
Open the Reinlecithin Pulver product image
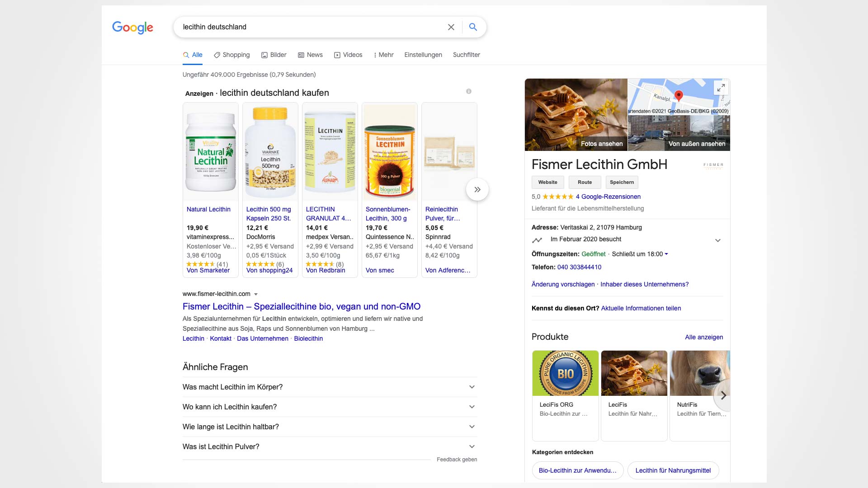coord(449,152)
